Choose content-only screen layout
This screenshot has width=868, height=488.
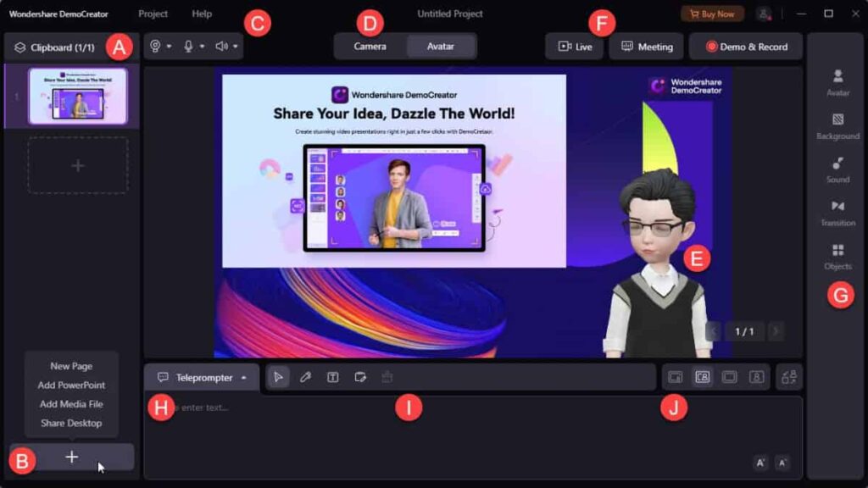(x=730, y=377)
